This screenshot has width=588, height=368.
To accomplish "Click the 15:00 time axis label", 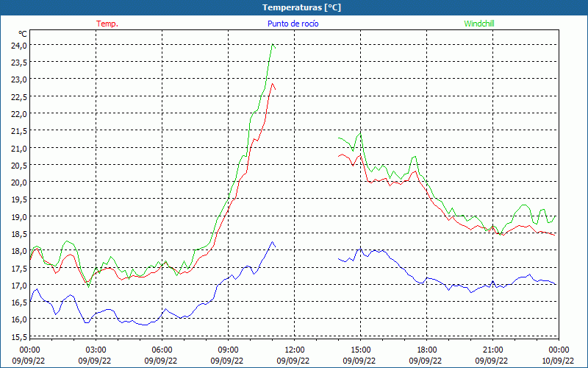I will 360,350.
